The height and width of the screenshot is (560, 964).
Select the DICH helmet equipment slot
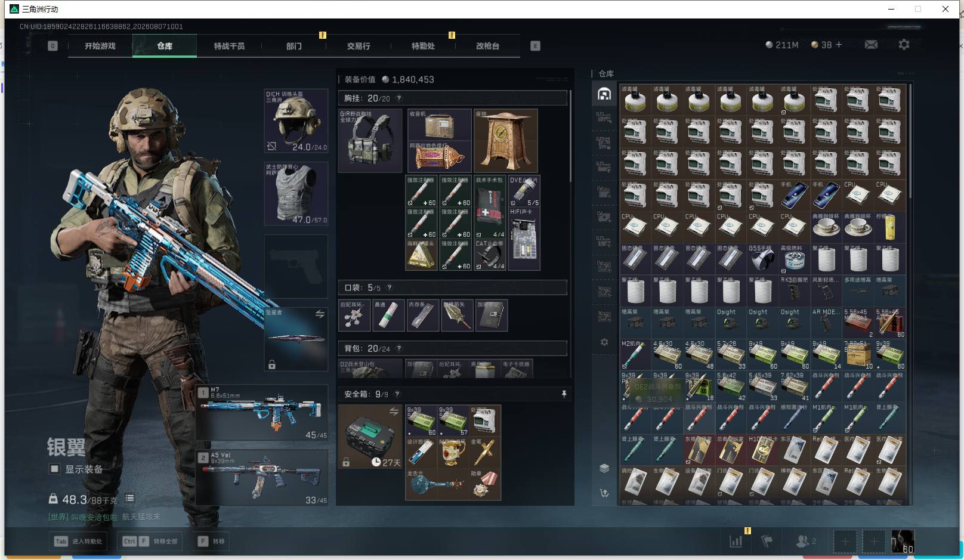(296, 120)
